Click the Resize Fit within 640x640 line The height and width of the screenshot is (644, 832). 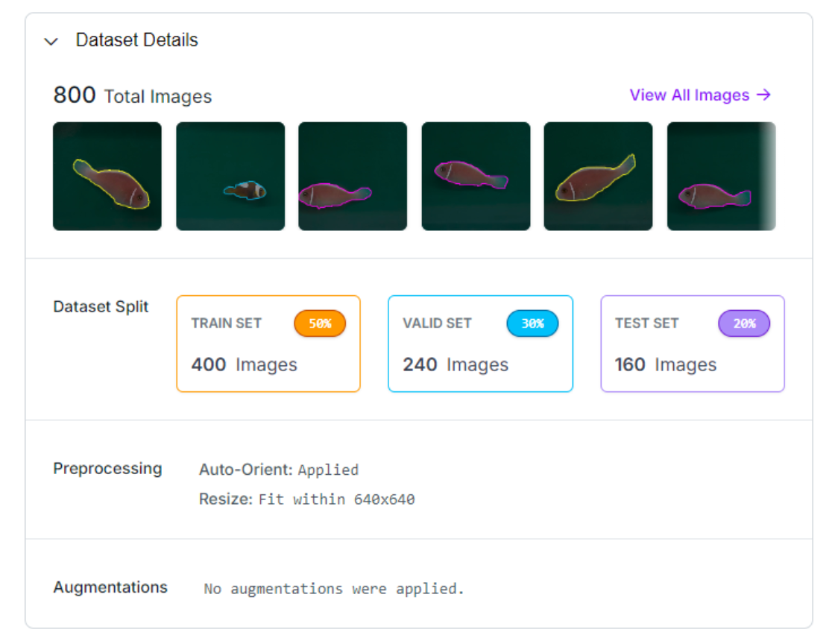point(306,499)
